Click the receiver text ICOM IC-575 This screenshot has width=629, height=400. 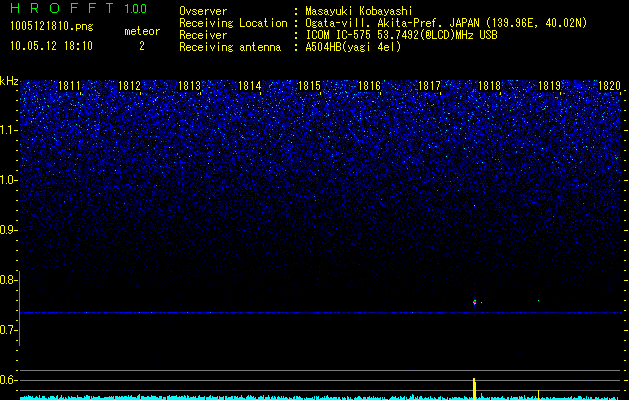pos(339,35)
